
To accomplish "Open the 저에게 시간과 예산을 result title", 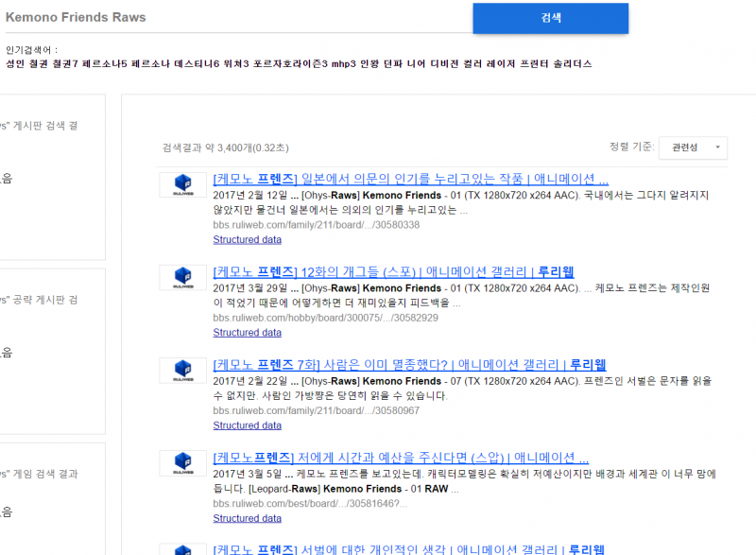I will [x=397, y=457].
